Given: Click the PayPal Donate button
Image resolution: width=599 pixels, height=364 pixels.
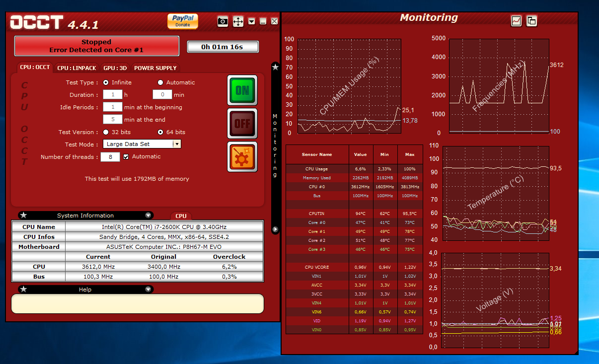Looking at the screenshot, I should (x=183, y=21).
